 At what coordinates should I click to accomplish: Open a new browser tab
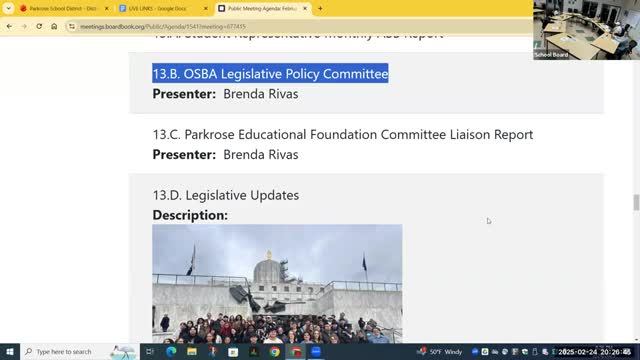pos(320,8)
